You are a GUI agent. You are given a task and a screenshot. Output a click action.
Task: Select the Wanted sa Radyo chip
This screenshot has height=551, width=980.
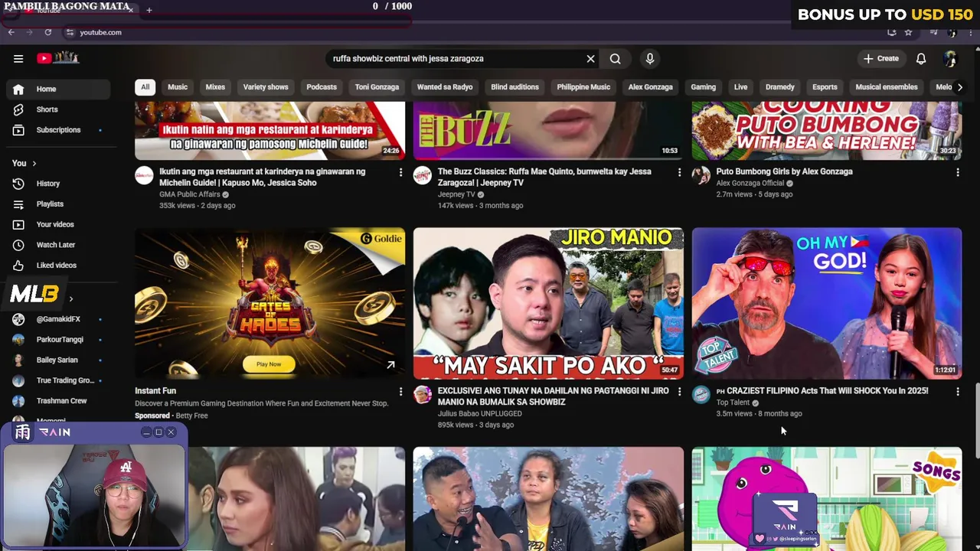(x=445, y=87)
